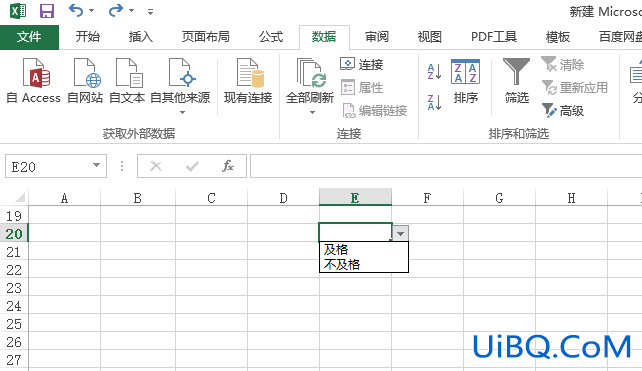Sort ascending A to Z
This screenshot has width=642, height=371.
pyautogui.click(x=434, y=72)
